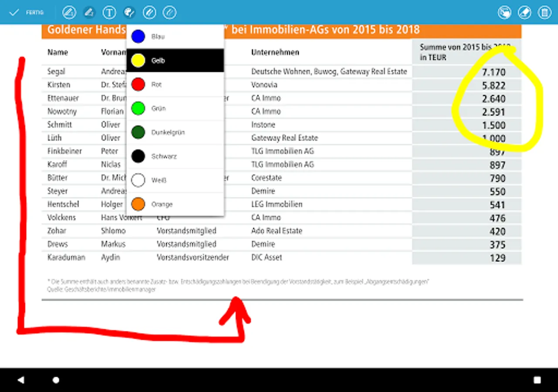Viewport: 558px width, 392px height.
Task: Click the first name Shlomo
Action: (x=113, y=231)
